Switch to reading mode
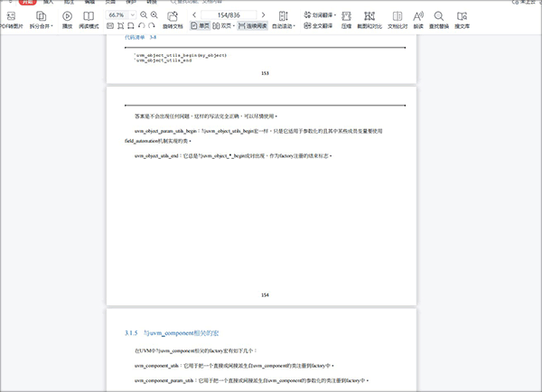This screenshot has width=542, height=392. [89, 20]
